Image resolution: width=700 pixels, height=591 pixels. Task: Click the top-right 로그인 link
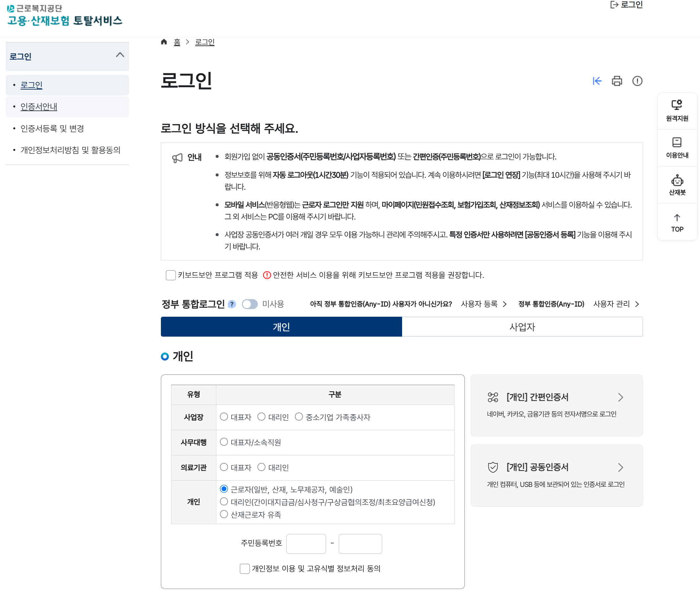pos(626,5)
